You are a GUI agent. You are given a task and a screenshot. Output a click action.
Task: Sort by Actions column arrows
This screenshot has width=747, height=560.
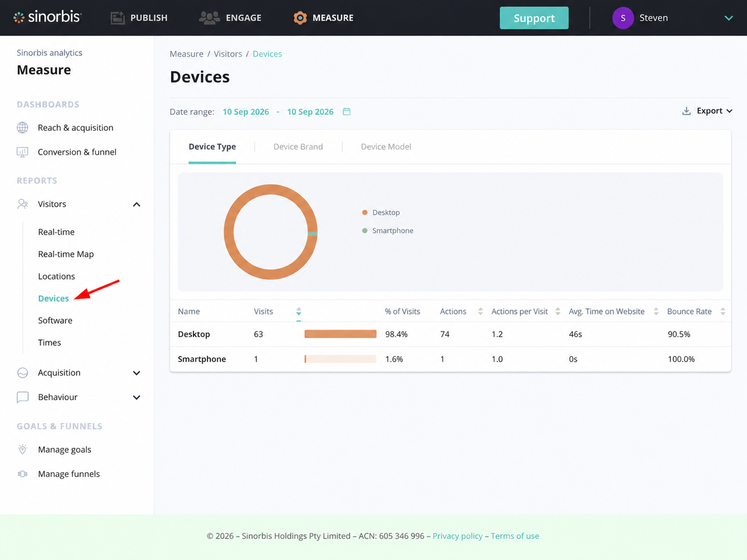click(x=480, y=311)
